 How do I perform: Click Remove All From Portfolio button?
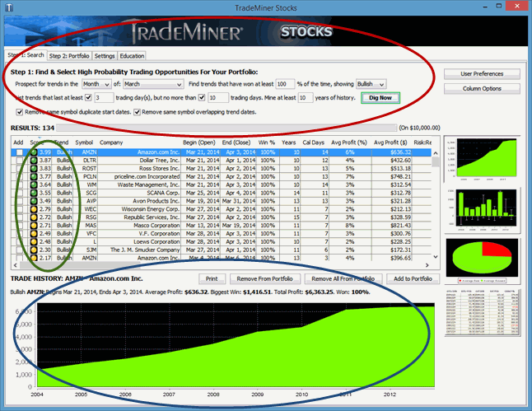click(343, 278)
